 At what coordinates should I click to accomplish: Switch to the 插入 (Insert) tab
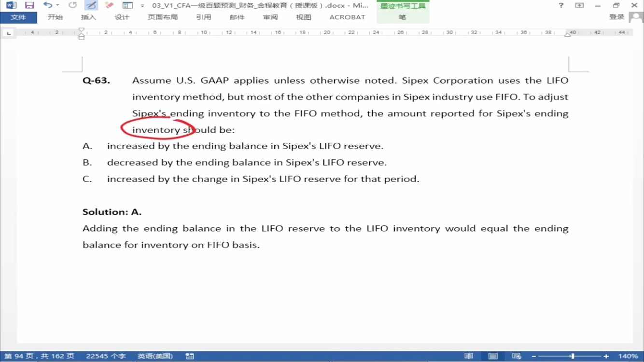88,17
